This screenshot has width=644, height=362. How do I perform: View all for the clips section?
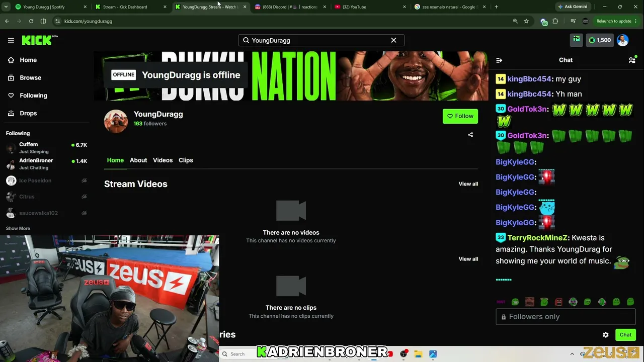(x=468, y=259)
